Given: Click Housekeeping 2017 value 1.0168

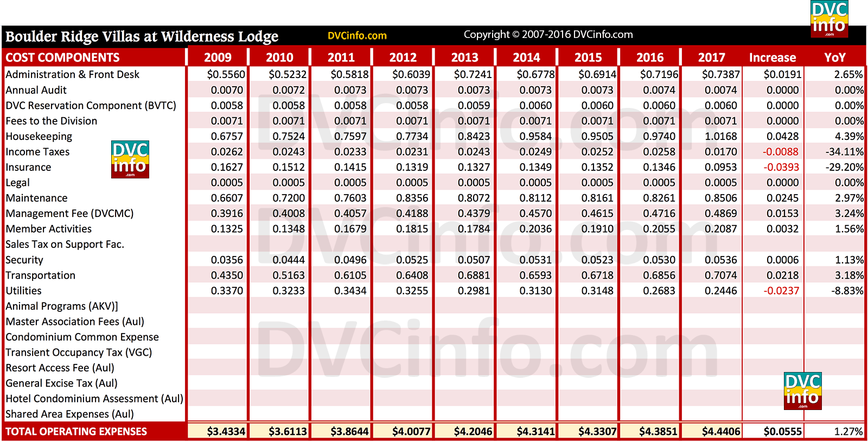Looking at the screenshot, I should 721,136.
